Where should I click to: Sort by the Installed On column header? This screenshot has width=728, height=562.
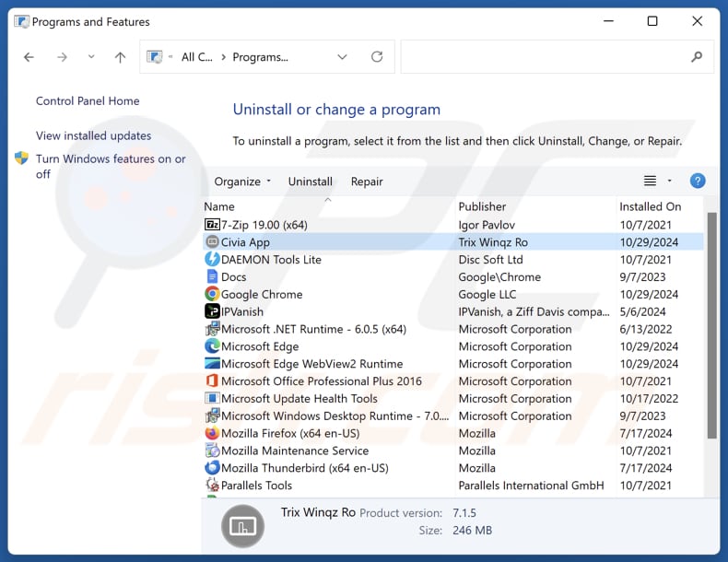pos(650,206)
